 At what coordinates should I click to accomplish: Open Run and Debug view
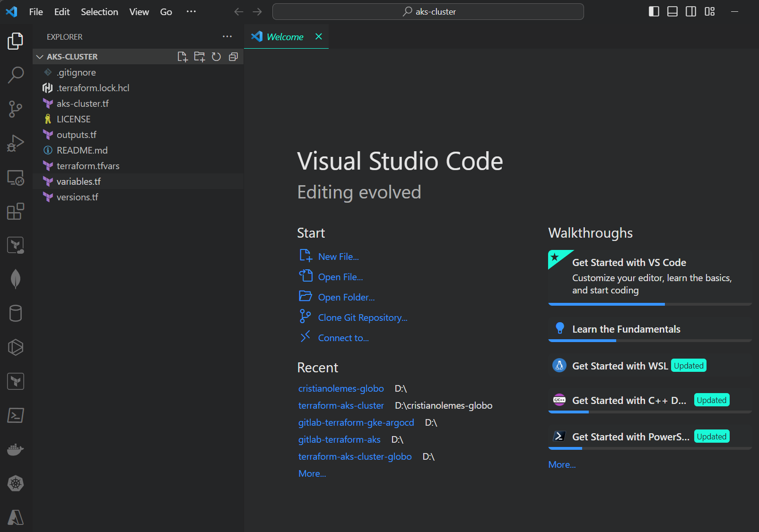[16, 143]
